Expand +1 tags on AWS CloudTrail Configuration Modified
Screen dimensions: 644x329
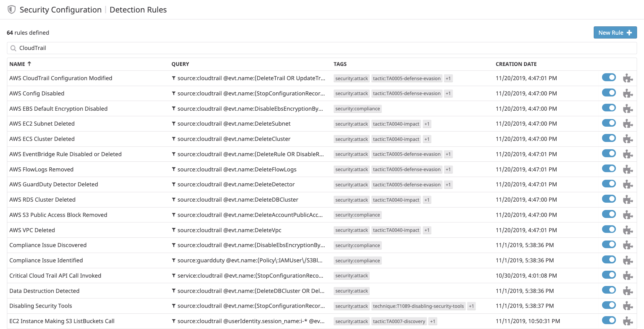coord(448,78)
